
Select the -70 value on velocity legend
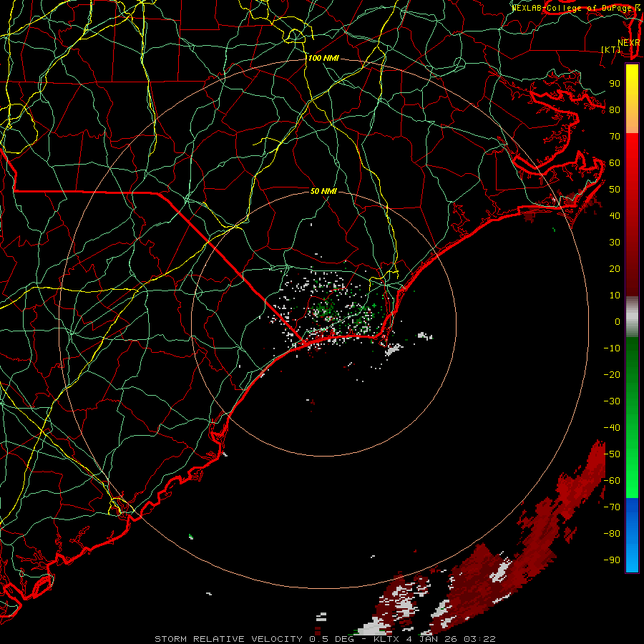tap(612, 507)
